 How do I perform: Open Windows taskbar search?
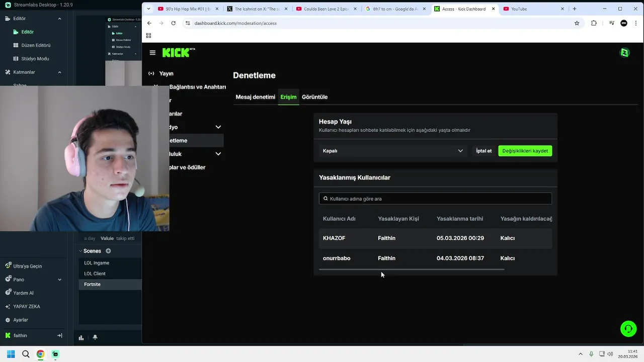[x=26, y=354]
